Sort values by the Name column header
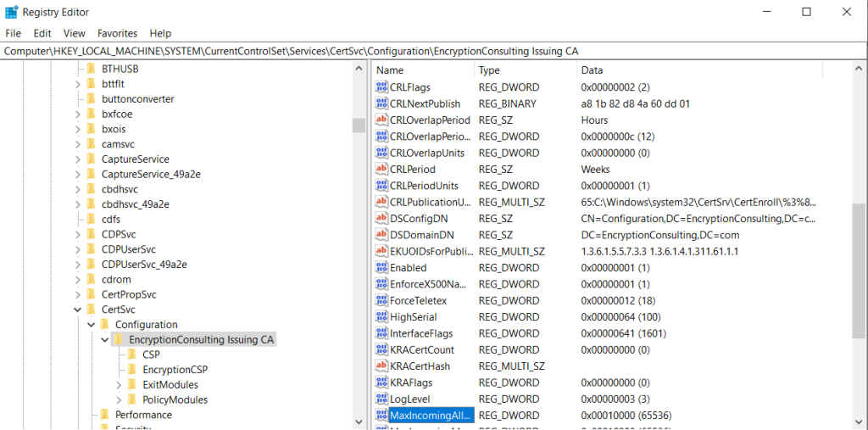 tap(423, 70)
